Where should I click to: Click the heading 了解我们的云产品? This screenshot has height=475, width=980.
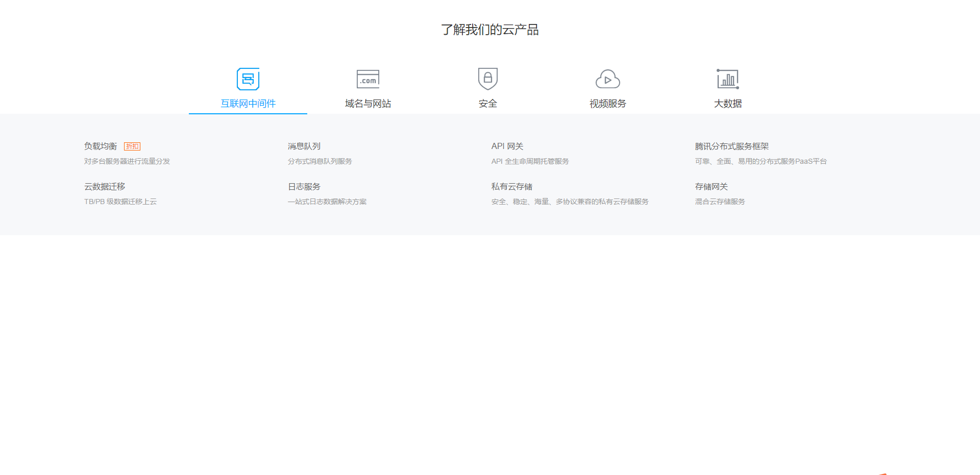click(490, 30)
